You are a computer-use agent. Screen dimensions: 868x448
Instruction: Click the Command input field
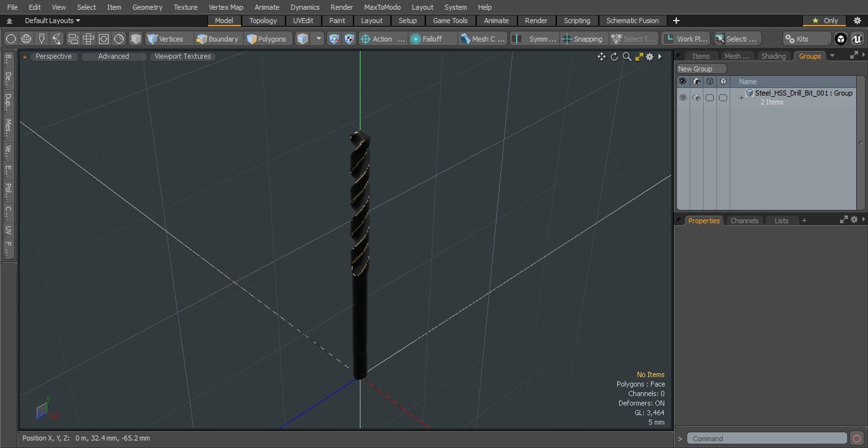coord(767,439)
